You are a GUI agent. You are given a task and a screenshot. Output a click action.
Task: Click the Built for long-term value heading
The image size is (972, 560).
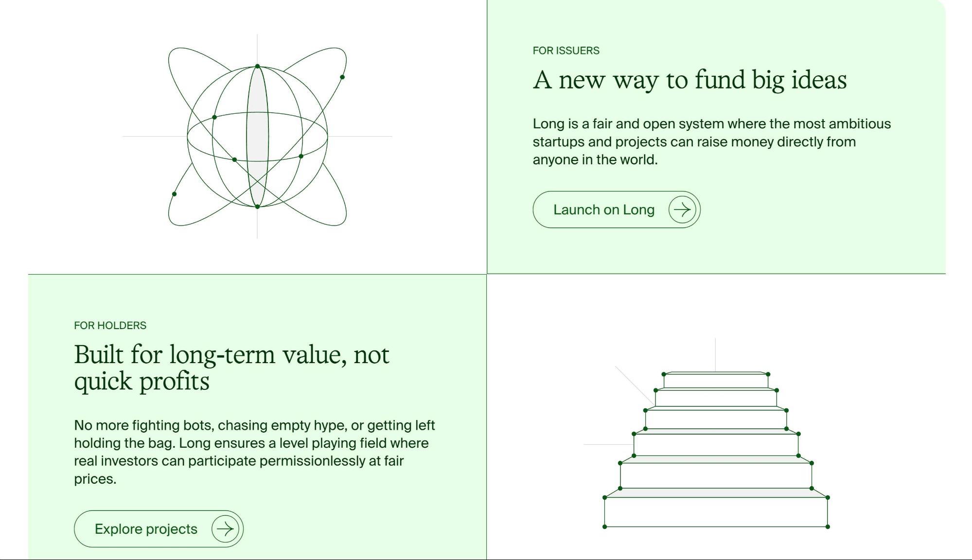(231, 367)
